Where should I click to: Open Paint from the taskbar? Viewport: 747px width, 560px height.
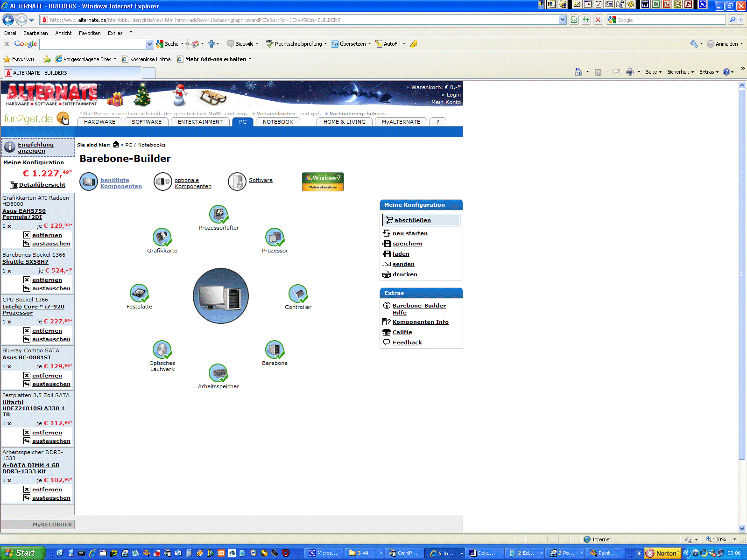(x=605, y=553)
